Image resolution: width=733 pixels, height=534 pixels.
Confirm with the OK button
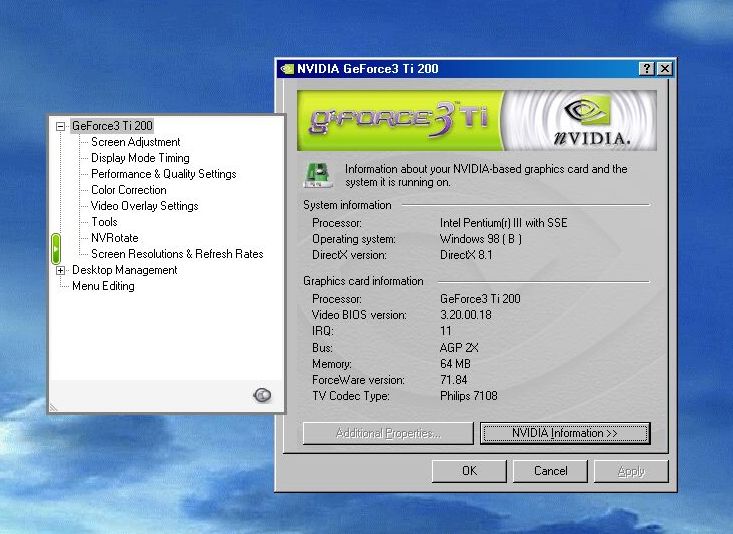click(469, 471)
